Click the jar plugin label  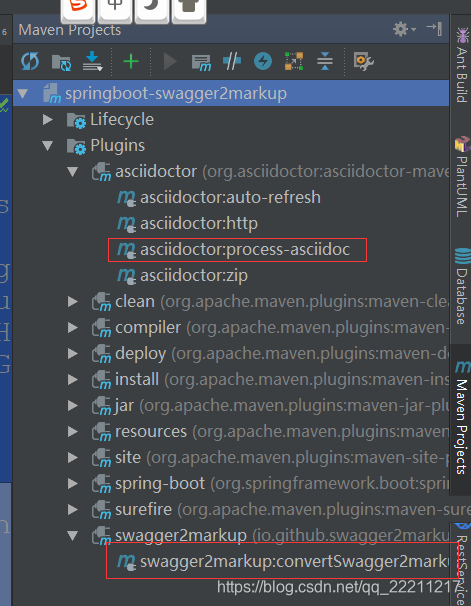click(124, 405)
